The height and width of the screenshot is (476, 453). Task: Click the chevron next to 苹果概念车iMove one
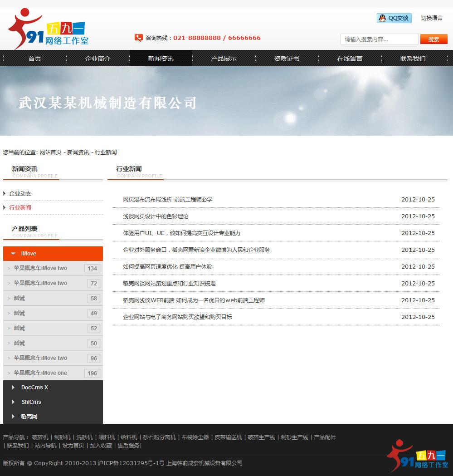(9, 373)
